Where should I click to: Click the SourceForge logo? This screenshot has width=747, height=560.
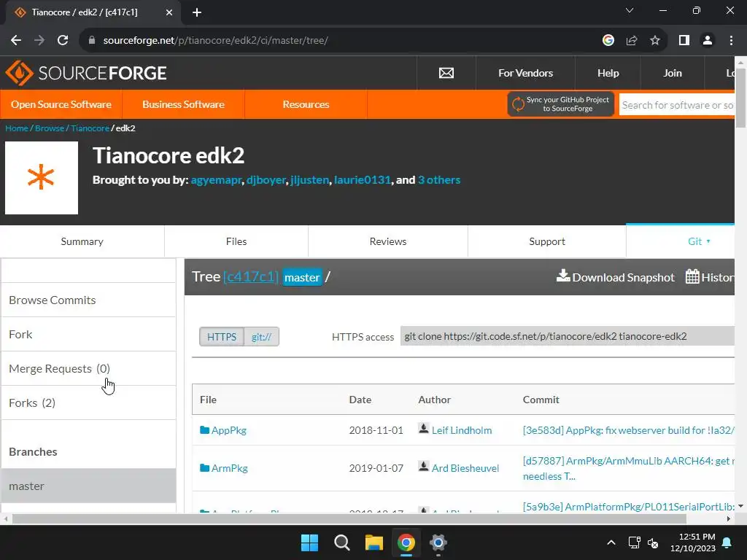point(86,73)
